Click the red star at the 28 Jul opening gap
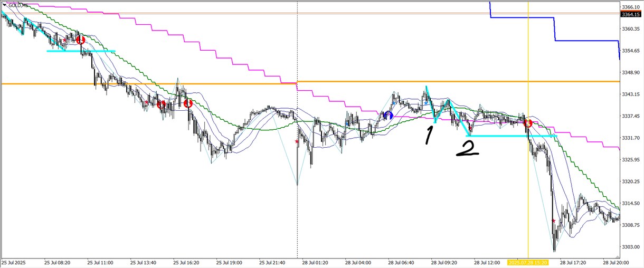 (x=297, y=141)
